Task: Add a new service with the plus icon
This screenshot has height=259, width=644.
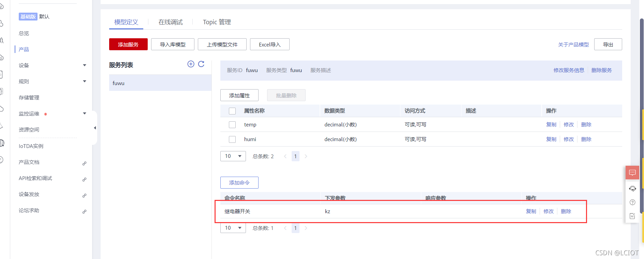Action: (191, 64)
